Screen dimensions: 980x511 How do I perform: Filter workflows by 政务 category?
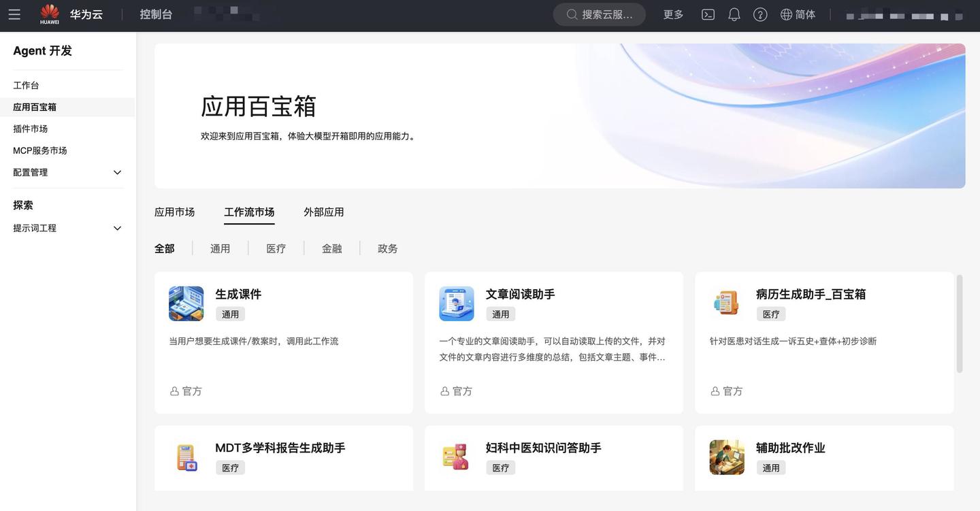point(388,248)
